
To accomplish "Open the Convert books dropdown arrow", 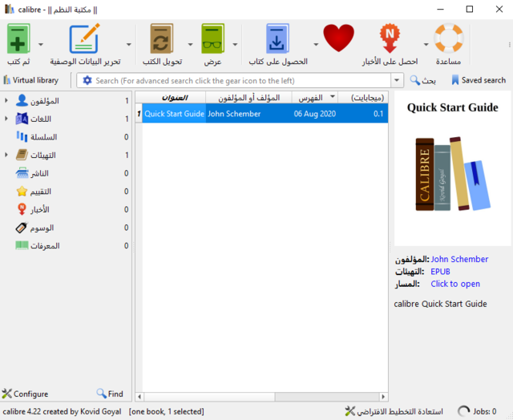I will (x=190, y=44).
